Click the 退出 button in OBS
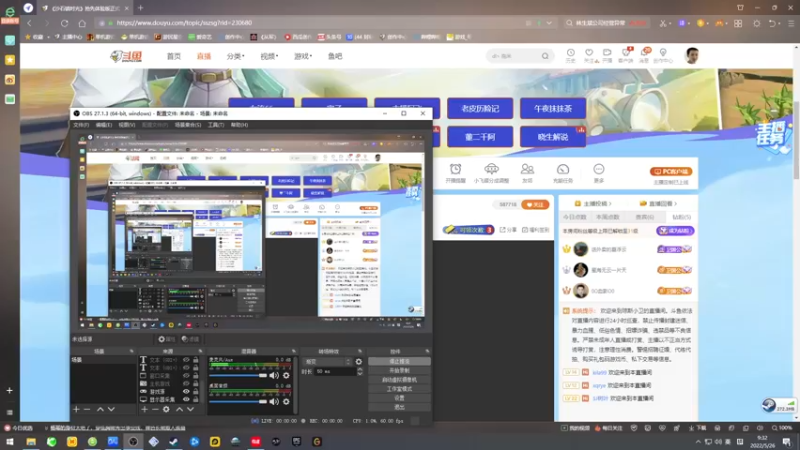This screenshot has width=800, height=450. [x=399, y=407]
